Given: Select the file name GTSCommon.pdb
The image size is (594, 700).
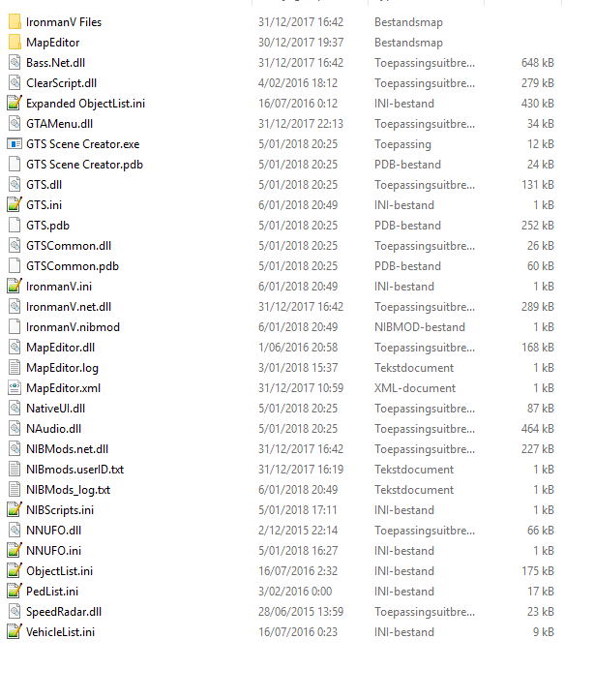Looking at the screenshot, I should pos(73,266).
